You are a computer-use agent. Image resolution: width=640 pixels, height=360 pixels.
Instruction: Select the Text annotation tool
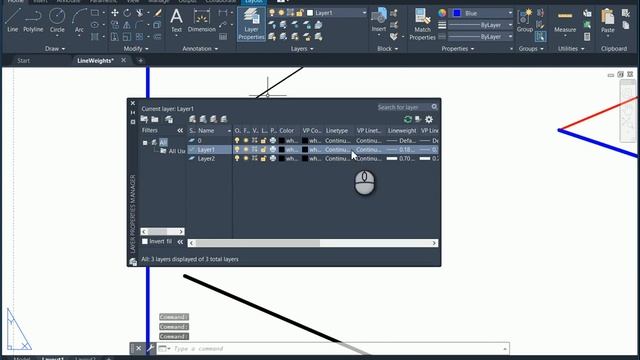click(176, 21)
